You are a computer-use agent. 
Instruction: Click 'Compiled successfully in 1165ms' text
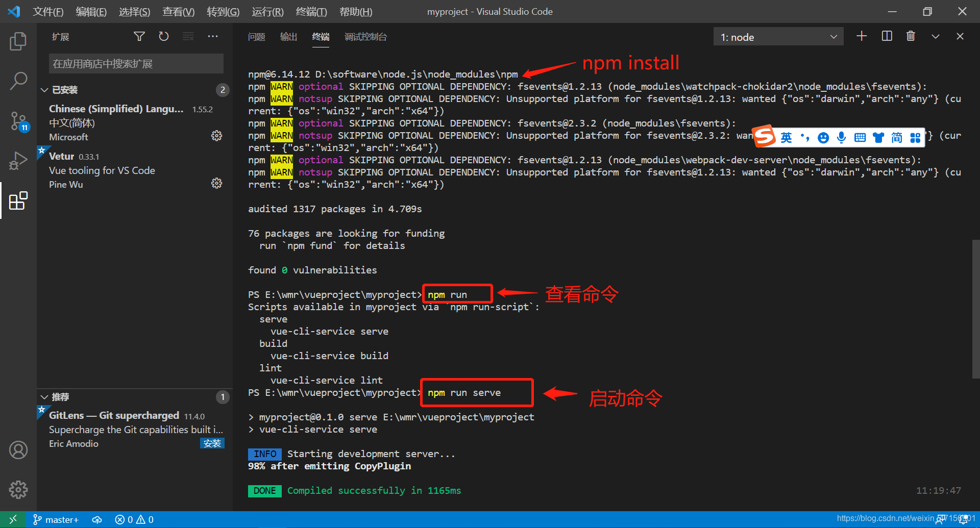click(374, 490)
